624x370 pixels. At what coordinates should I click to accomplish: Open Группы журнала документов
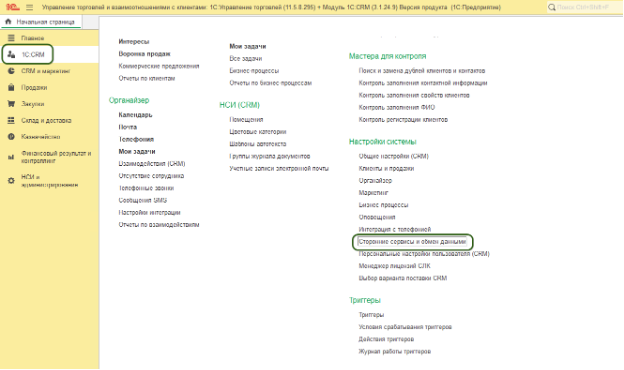click(270, 156)
